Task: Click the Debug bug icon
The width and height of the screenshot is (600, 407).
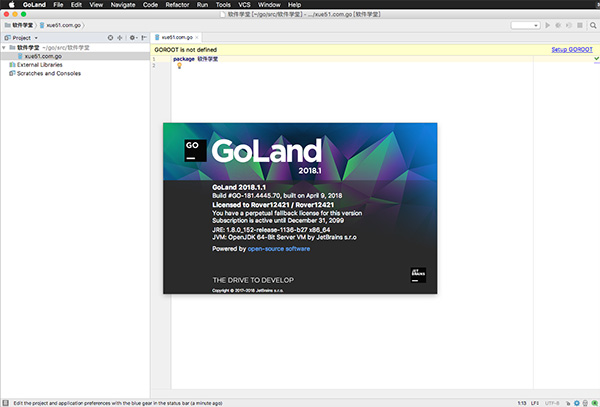Action: (x=558, y=25)
